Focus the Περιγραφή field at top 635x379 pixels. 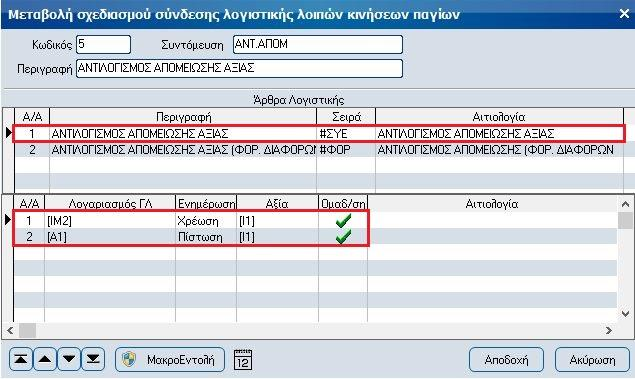[239, 68]
